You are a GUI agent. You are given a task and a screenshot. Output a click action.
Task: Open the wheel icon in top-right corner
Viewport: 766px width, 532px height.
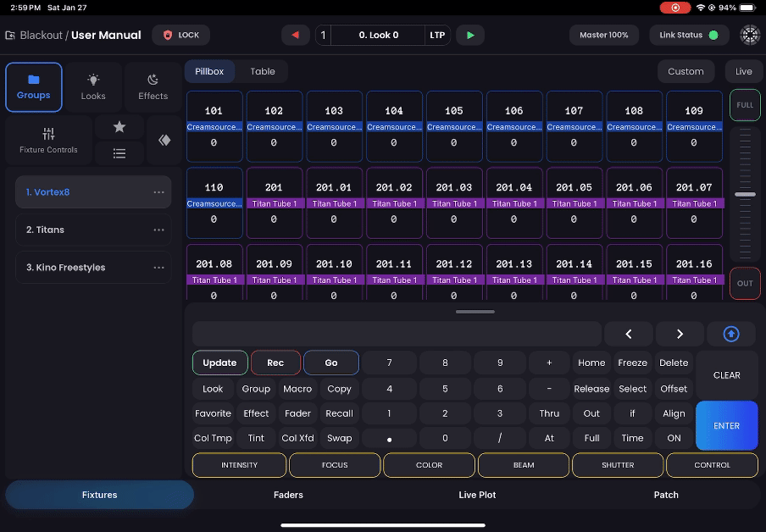pyautogui.click(x=750, y=36)
